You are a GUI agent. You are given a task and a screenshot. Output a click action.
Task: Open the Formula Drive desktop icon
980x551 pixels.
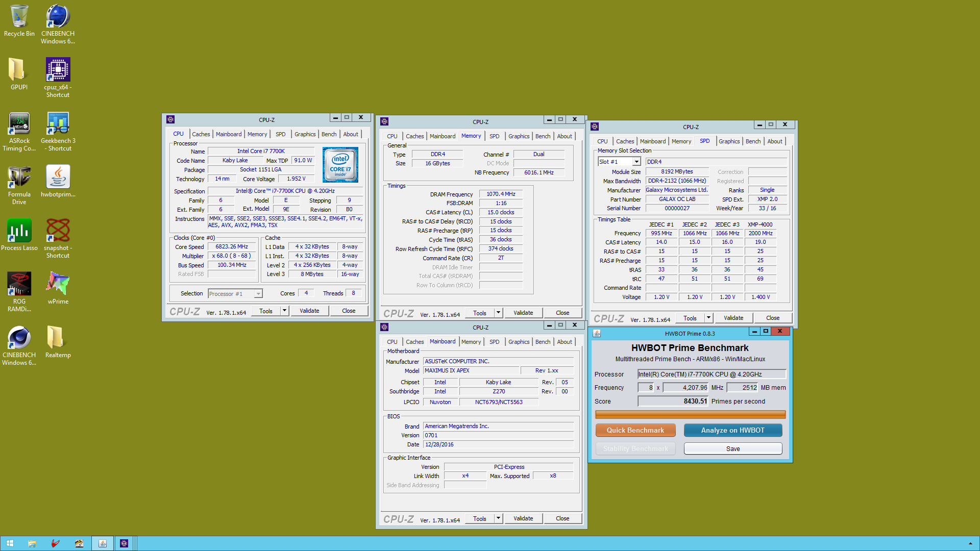19,185
